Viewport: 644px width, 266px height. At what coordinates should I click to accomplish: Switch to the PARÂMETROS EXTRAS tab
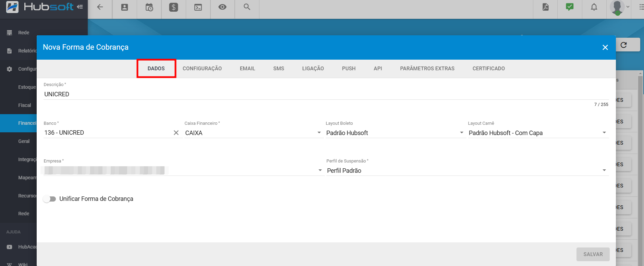(x=427, y=69)
